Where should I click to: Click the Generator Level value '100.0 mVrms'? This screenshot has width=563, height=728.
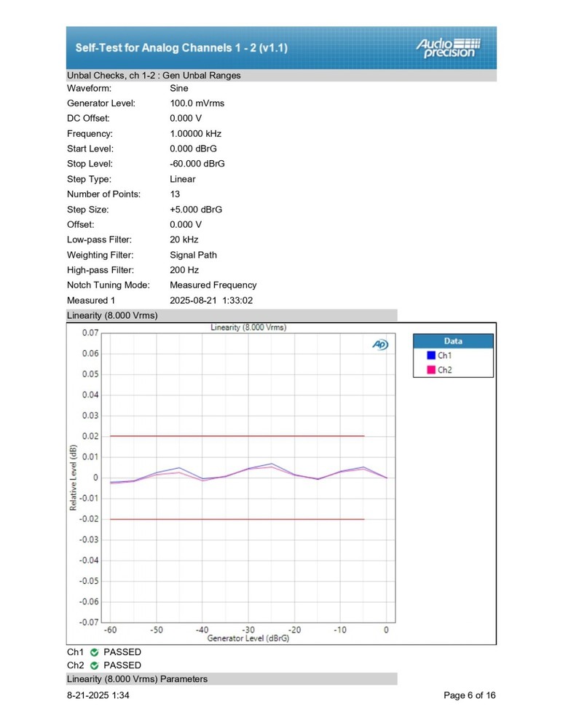(197, 103)
